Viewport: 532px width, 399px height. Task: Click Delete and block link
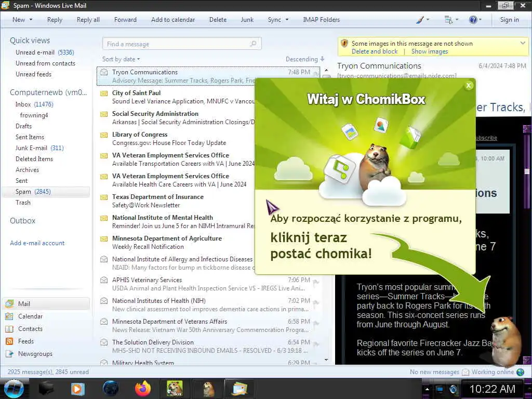[x=374, y=51]
